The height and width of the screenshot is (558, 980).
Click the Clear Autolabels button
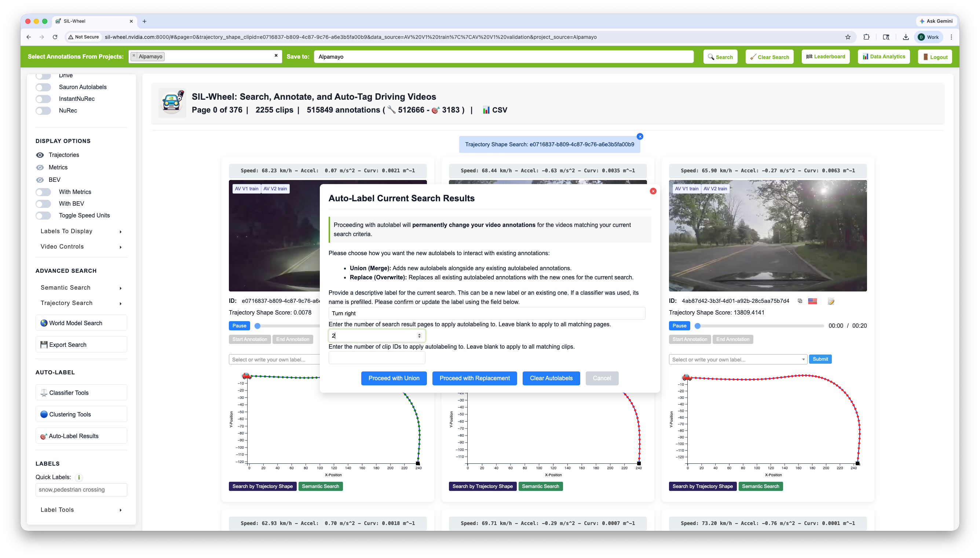(551, 378)
